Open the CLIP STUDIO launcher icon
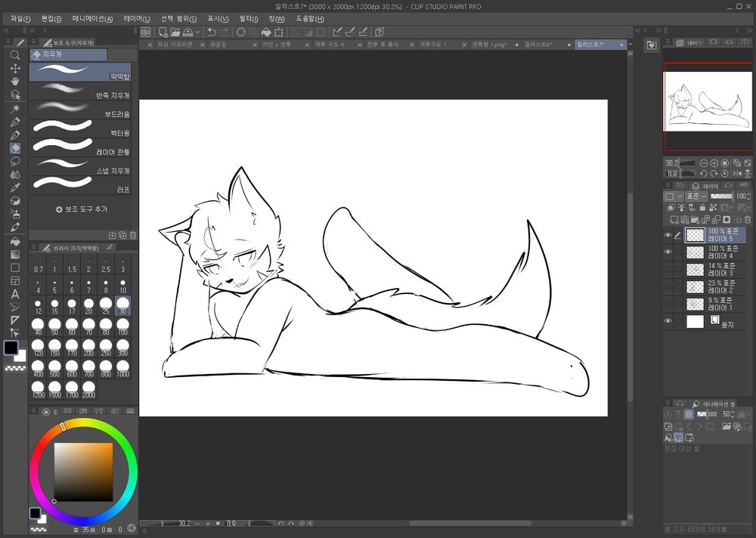 coord(145,32)
